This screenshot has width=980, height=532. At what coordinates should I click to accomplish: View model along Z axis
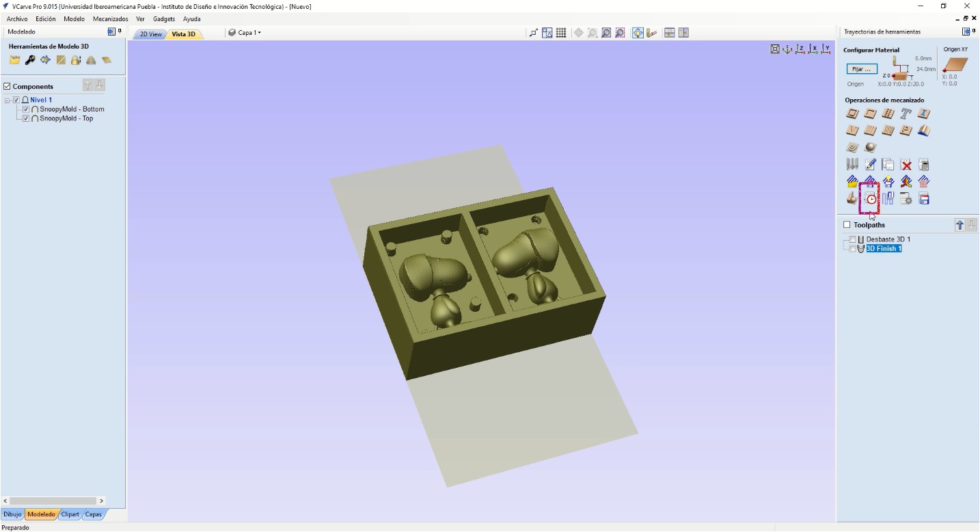(800, 49)
